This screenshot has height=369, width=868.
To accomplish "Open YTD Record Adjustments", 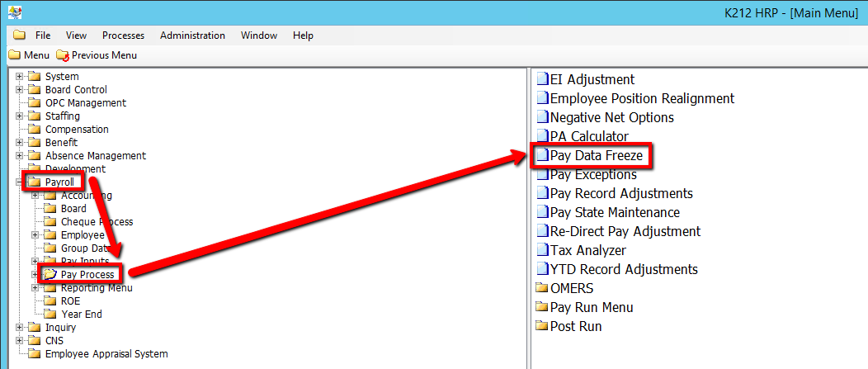I will [x=624, y=269].
